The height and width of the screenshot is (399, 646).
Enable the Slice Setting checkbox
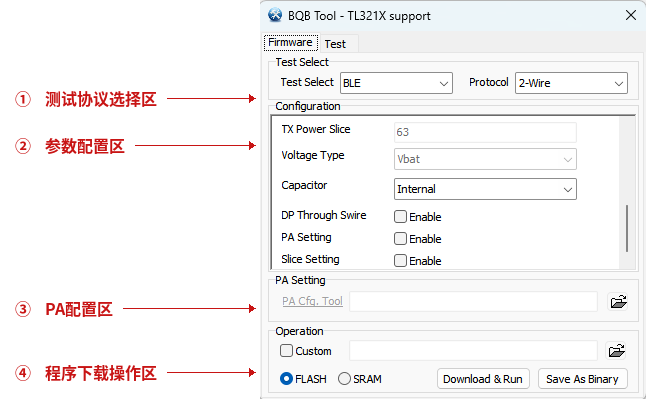[400, 261]
